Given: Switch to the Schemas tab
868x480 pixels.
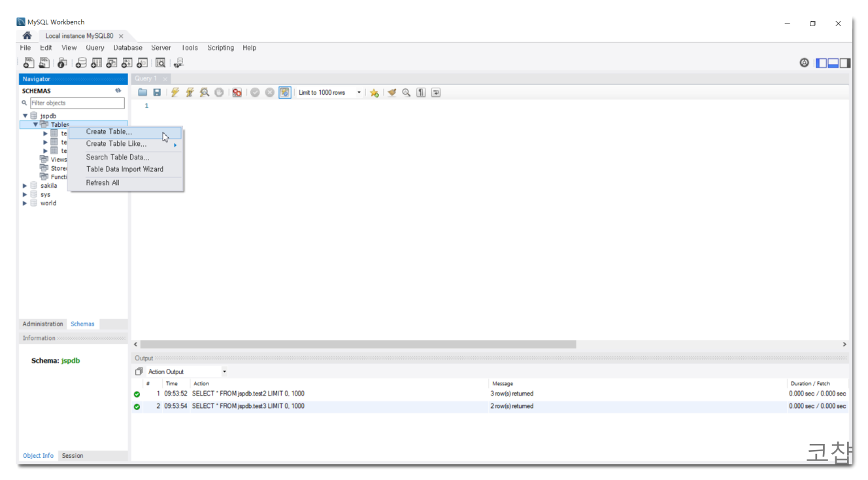Looking at the screenshot, I should click(82, 324).
